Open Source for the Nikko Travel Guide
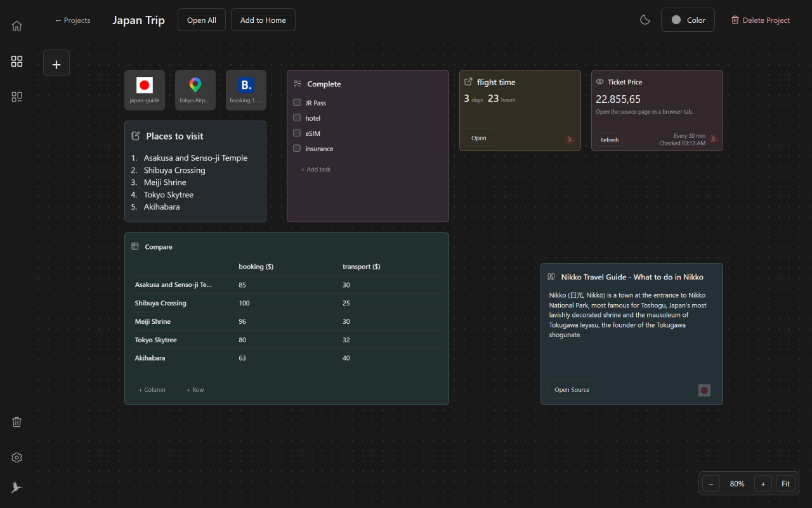This screenshot has width=812, height=508. point(572,389)
